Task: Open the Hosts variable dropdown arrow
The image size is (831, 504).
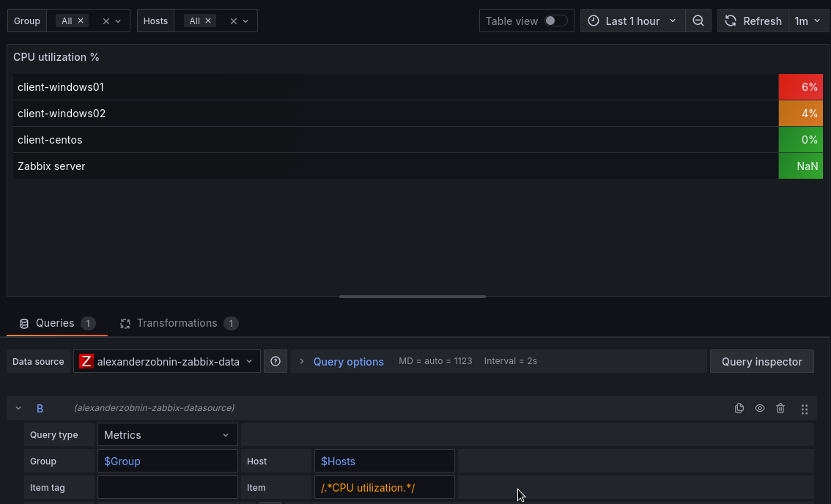Action: point(245,21)
